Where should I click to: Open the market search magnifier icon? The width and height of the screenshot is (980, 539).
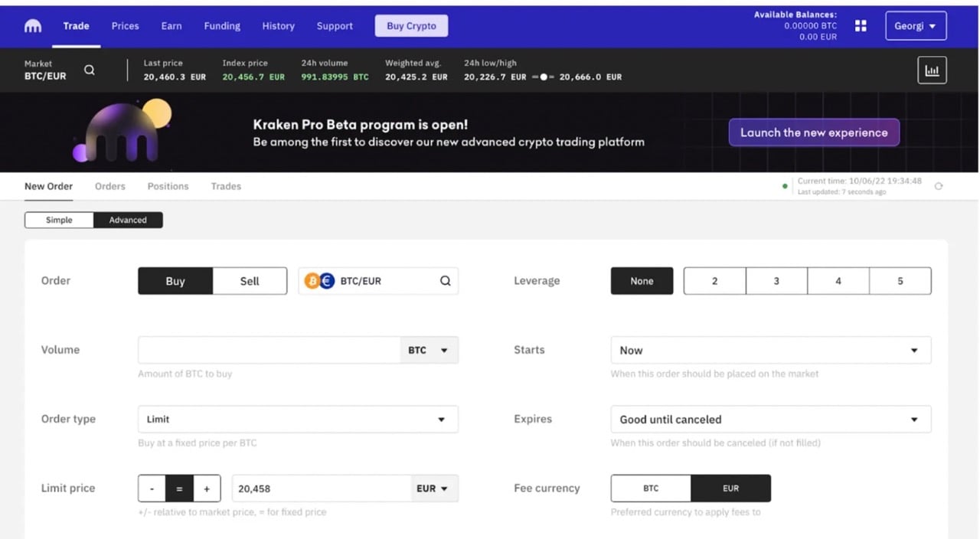click(x=90, y=70)
